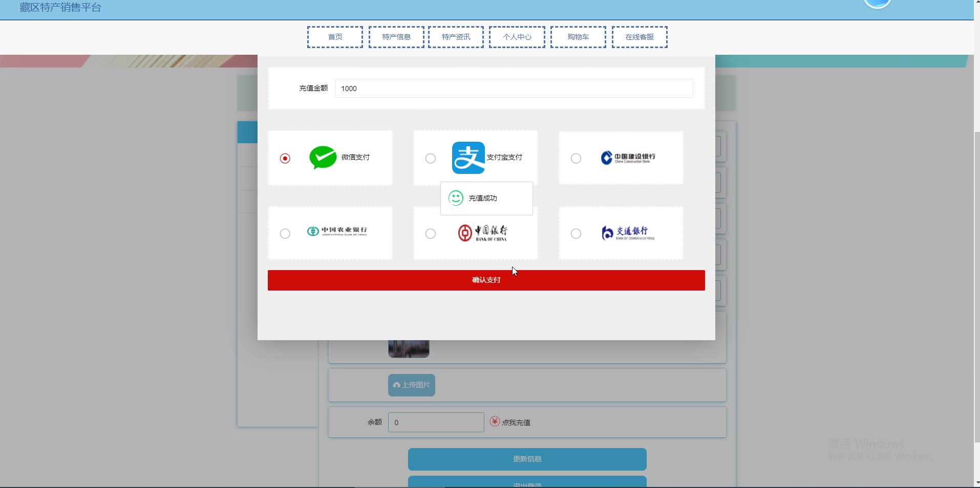This screenshot has width=980, height=488.
Task: Click the 充值金额 amount input field
Action: [514, 88]
